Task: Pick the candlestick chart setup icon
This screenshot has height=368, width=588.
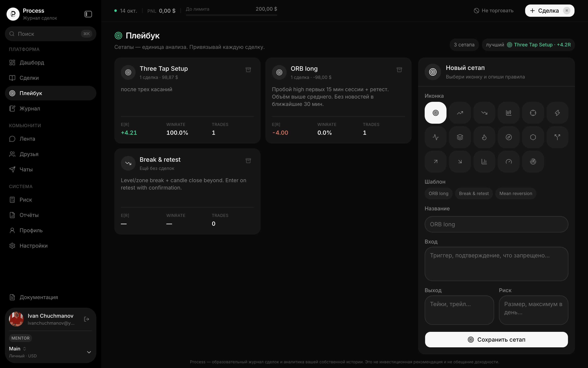Action: pos(509,113)
